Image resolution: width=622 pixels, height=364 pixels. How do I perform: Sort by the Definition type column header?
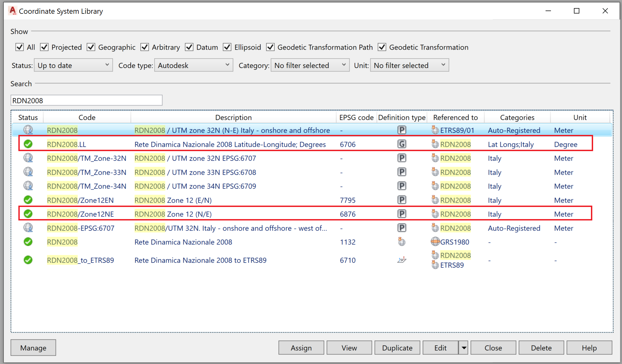[402, 117]
